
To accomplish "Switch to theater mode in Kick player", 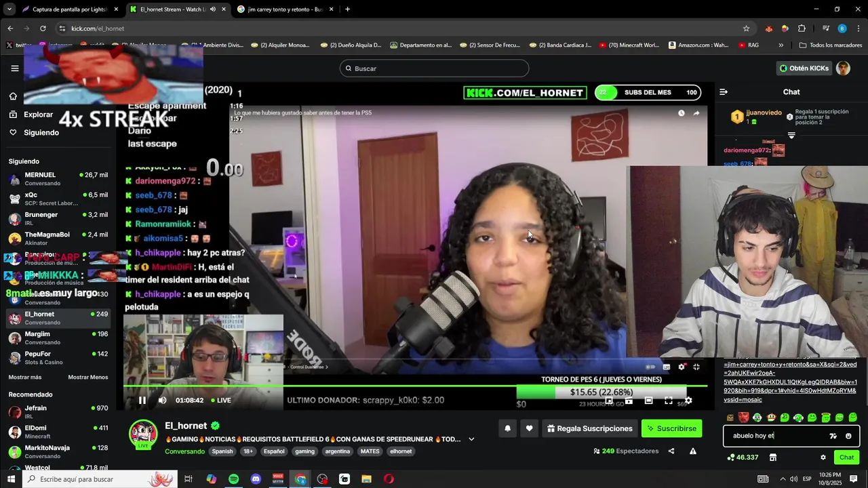I will point(648,401).
